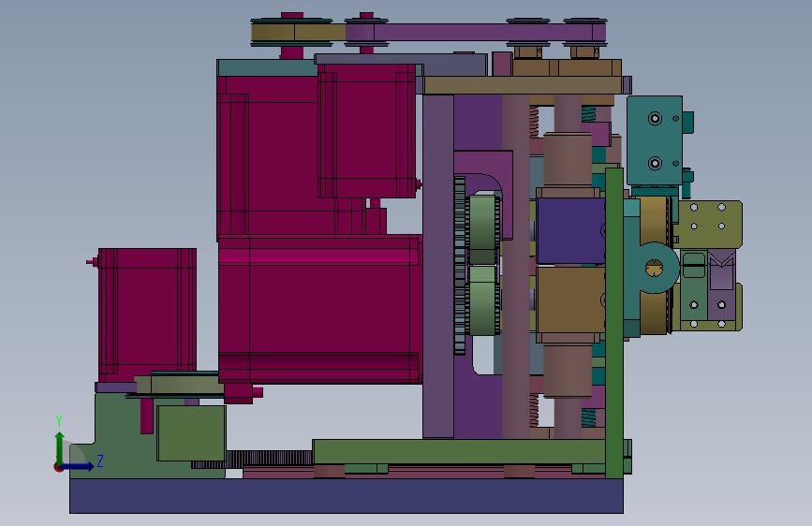Select the tall green vertical plate at right

coord(614,323)
